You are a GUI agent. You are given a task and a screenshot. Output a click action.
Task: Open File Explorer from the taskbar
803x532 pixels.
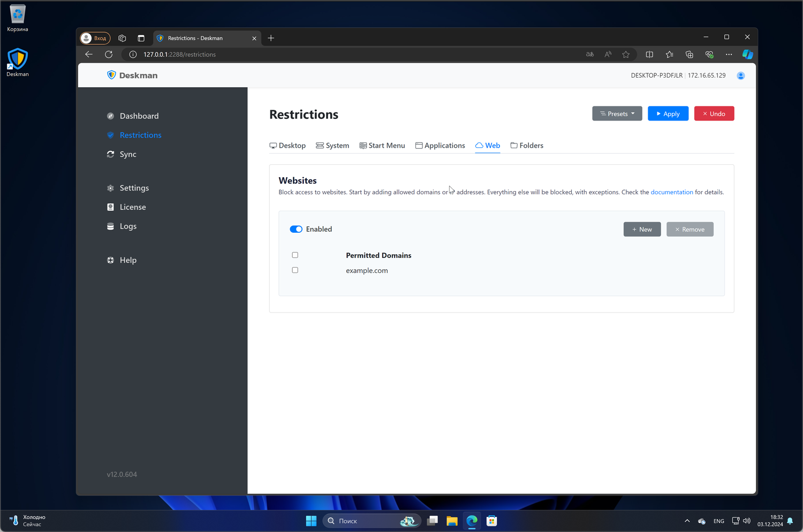point(452,521)
